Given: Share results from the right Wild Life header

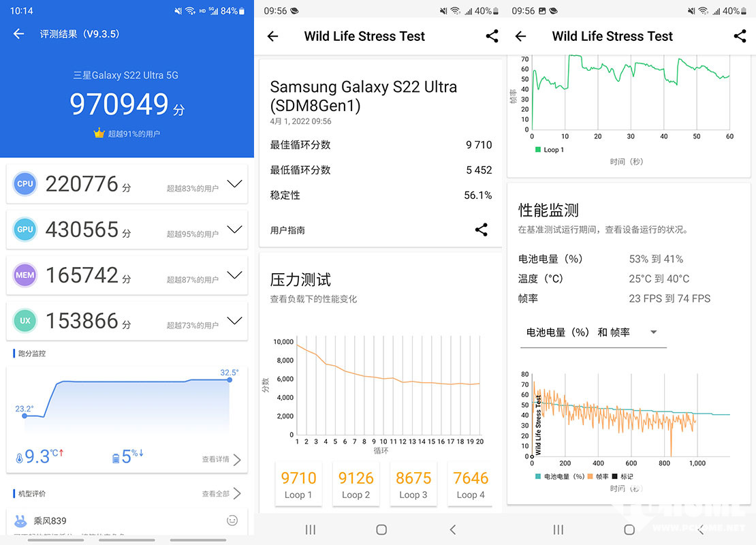Looking at the screenshot, I should 740,36.
